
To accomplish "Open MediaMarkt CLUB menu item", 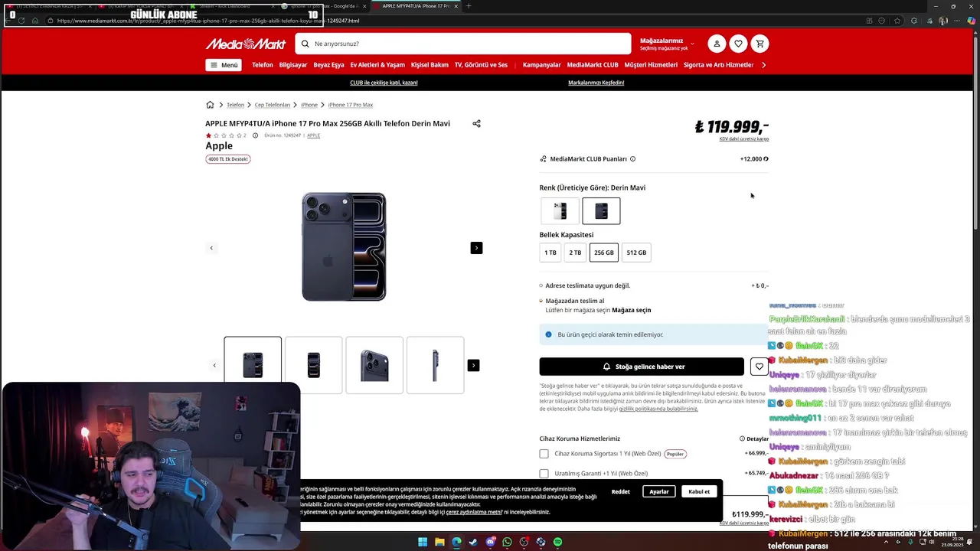I will tap(593, 65).
